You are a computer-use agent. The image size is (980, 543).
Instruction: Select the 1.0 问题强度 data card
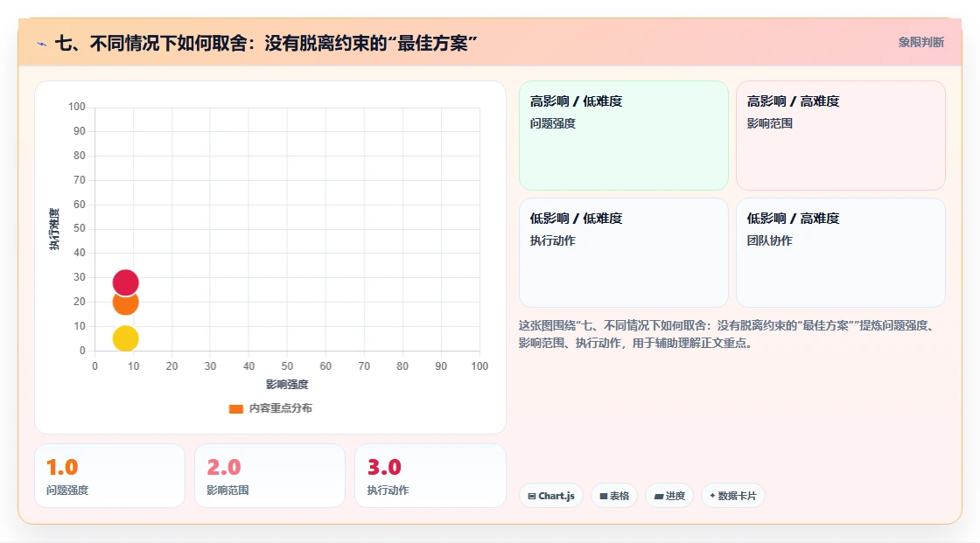point(110,477)
